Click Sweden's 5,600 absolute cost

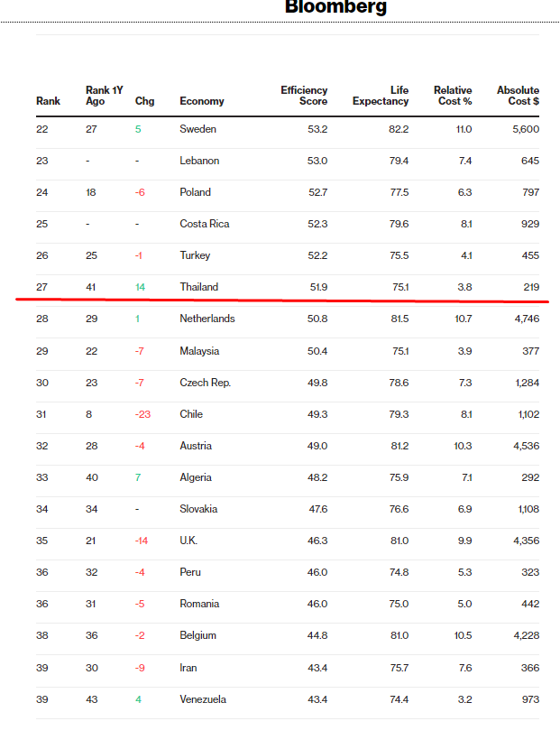[525, 129]
